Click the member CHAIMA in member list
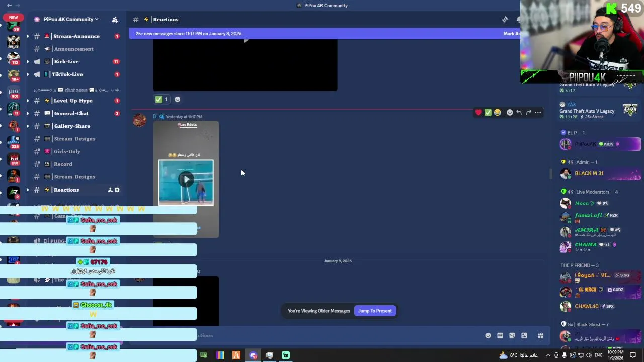The image size is (644, 362). [600, 246]
